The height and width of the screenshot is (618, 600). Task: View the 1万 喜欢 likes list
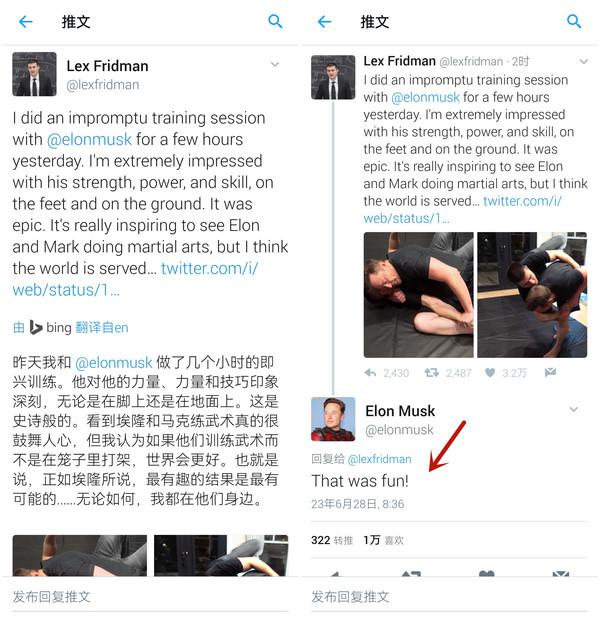pos(384,540)
